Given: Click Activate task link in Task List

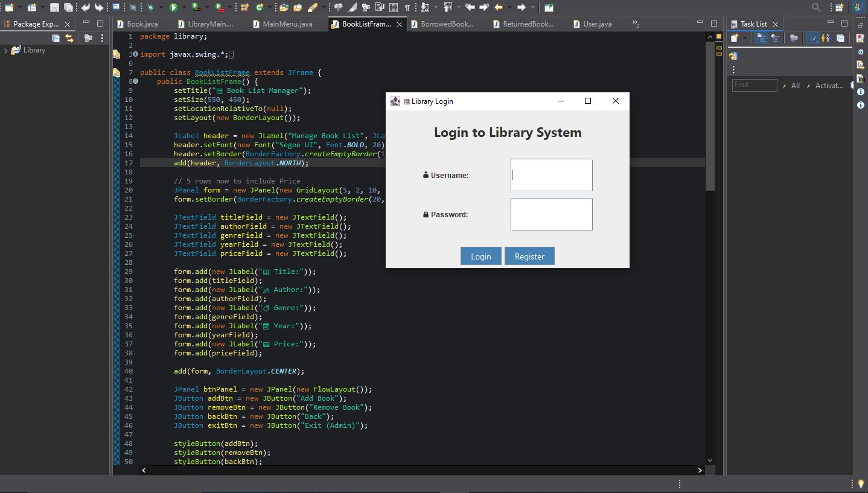Looking at the screenshot, I should coord(829,86).
